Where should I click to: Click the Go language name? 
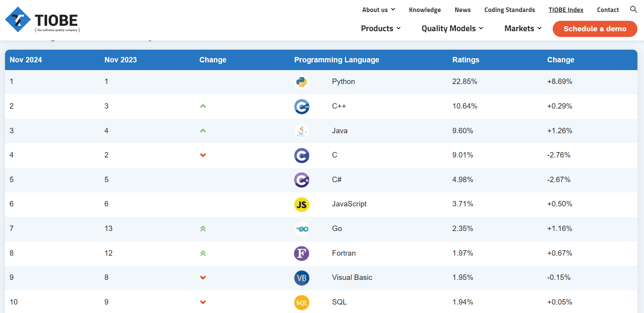337,228
